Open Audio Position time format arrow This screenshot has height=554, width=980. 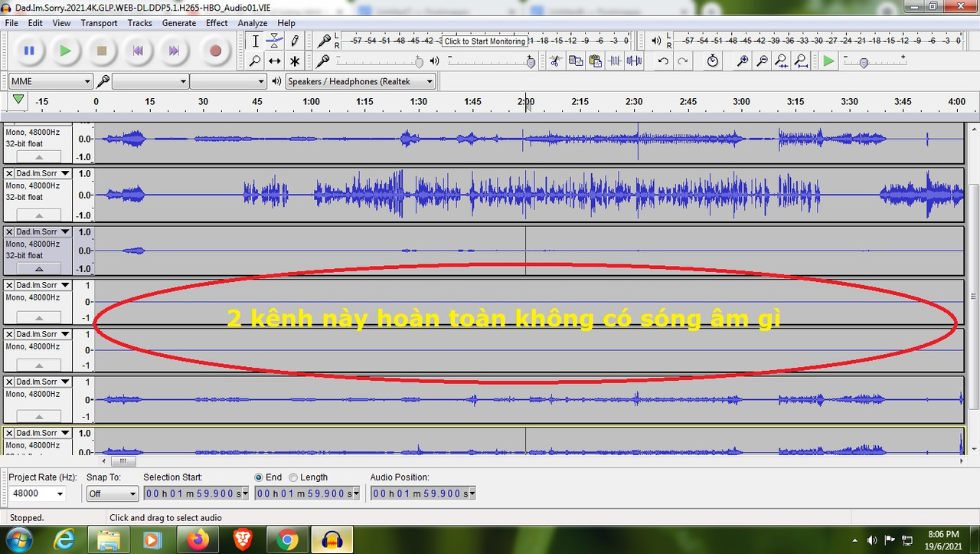point(472,493)
